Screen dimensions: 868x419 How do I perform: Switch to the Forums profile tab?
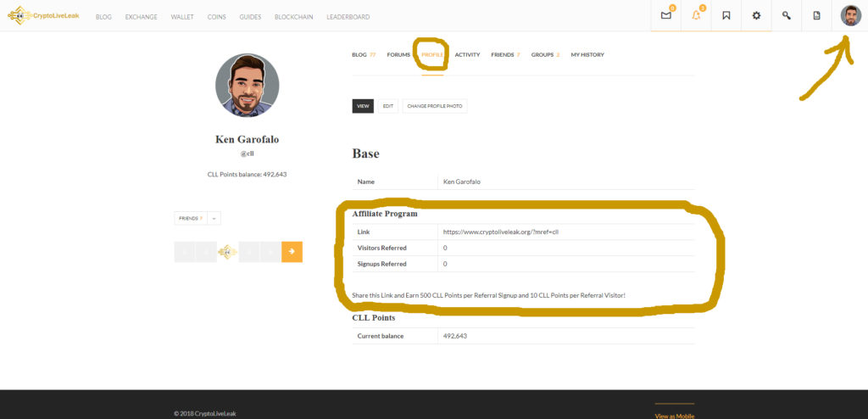tap(398, 55)
